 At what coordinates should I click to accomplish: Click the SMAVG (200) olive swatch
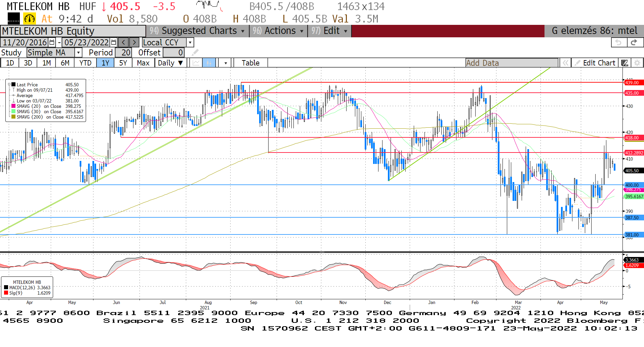click(13, 117)
